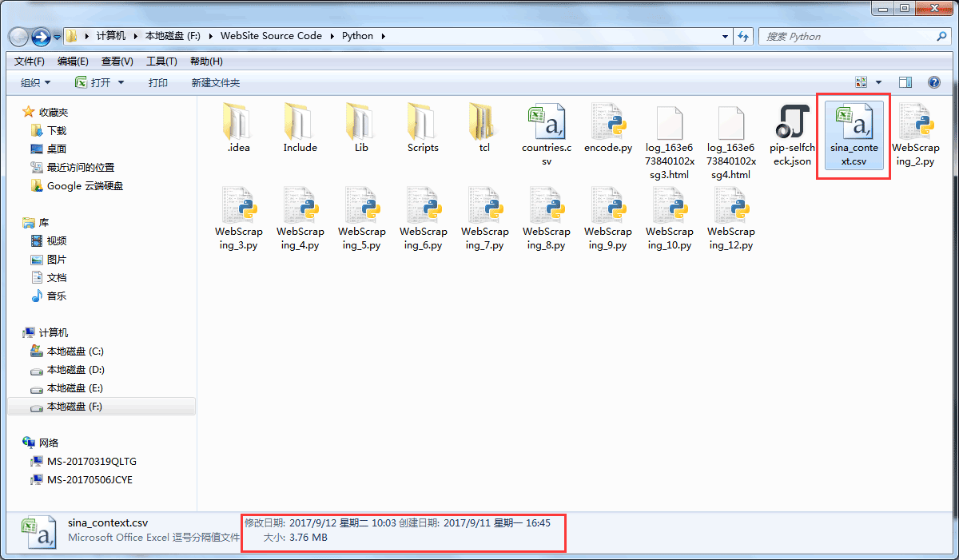Toggle the preview pane icon
959x560 pixels.
(x=905, y=82)
